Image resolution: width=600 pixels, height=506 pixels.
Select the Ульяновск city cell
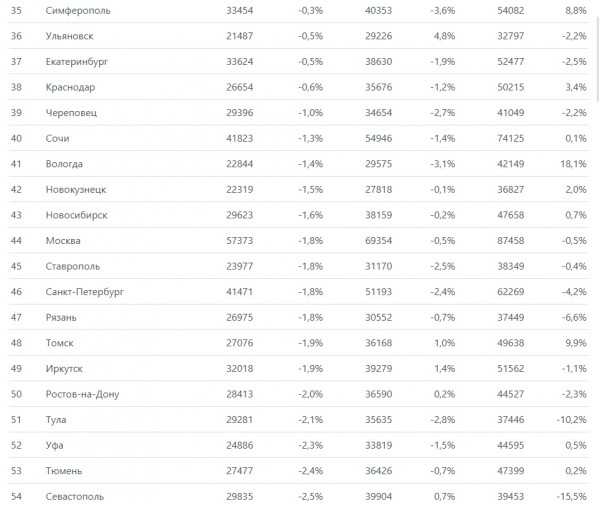point(69,36)
